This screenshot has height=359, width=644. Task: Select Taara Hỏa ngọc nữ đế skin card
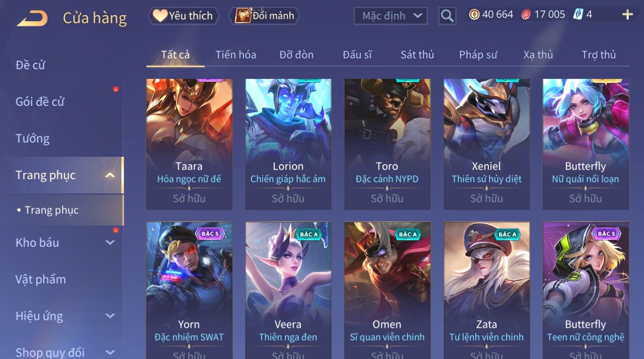[x=189, y=144]
